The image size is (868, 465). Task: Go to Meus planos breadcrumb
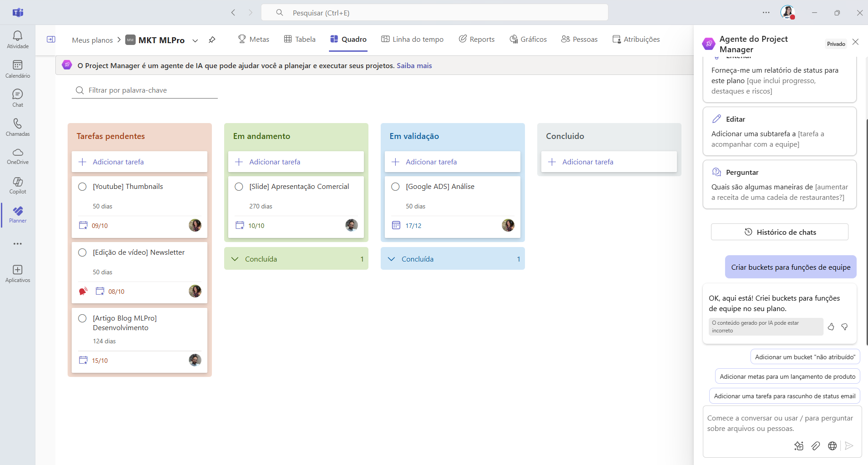click(92, 40)
